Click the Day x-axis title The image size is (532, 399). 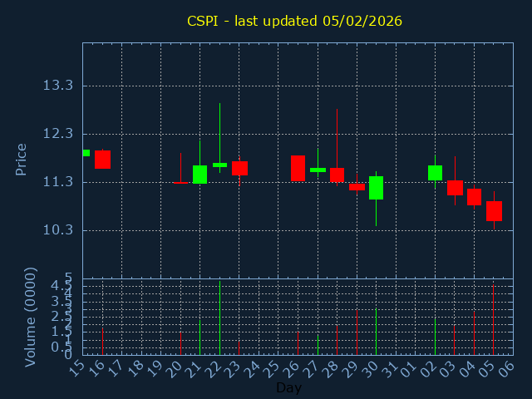288,387
